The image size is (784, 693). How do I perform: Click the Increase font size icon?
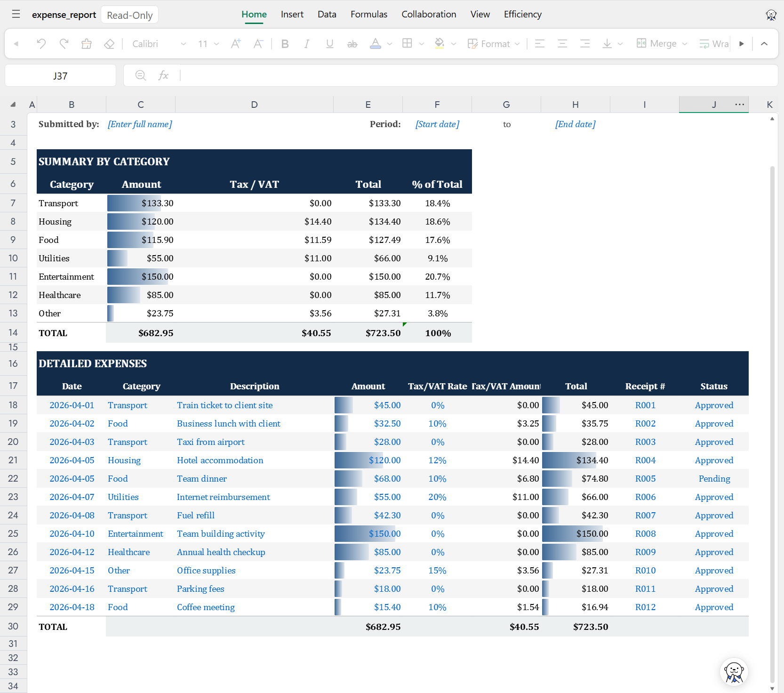[x=236, y=44]
